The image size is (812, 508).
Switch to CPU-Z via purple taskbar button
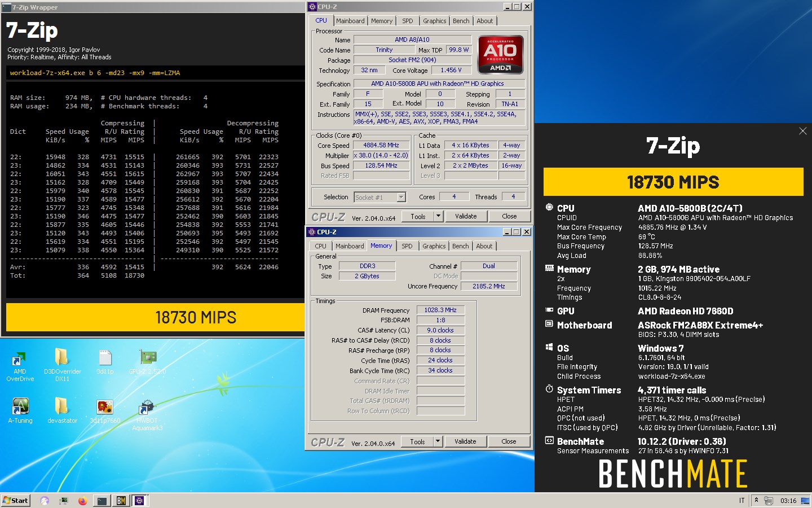point(139,500)
